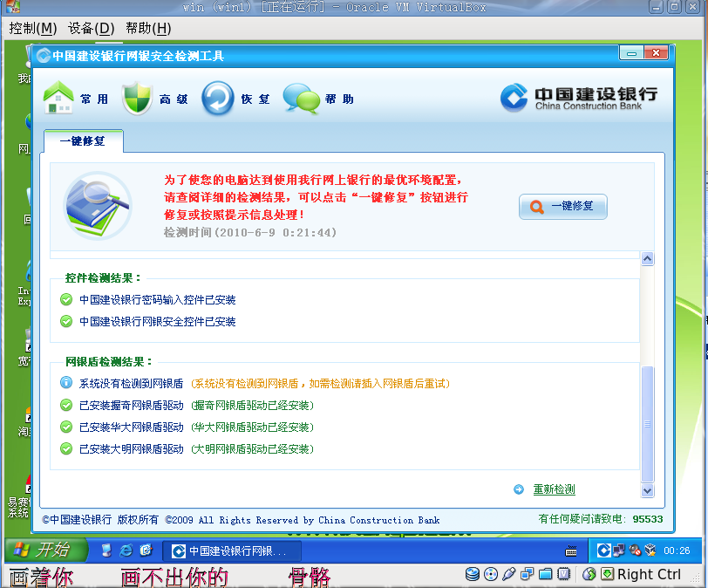Click VirtualBox hard disk status icon
Screen dimensions: 708x588
473,574
